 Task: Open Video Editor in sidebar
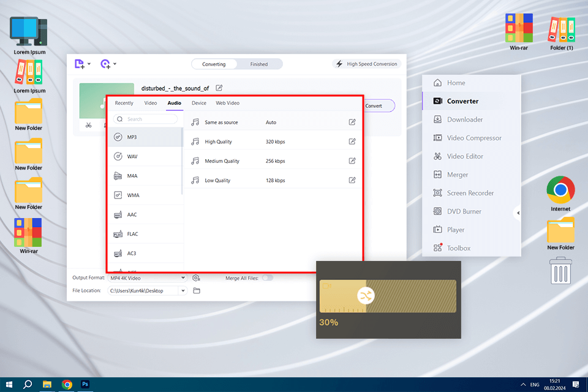coord(472,156)
